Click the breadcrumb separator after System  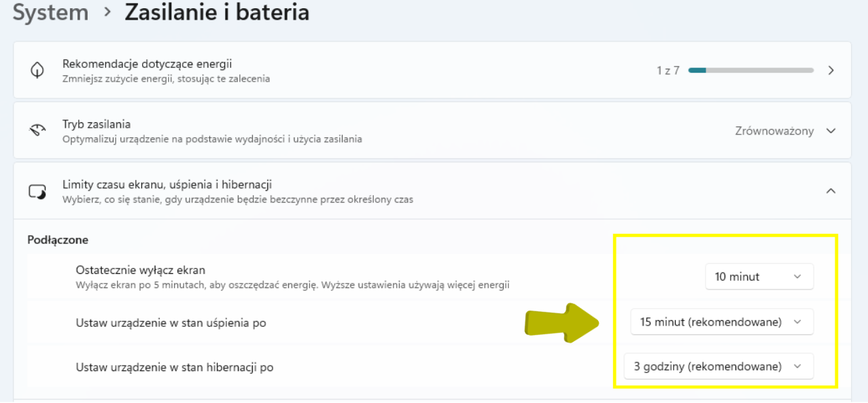click(x=107, y=13)
